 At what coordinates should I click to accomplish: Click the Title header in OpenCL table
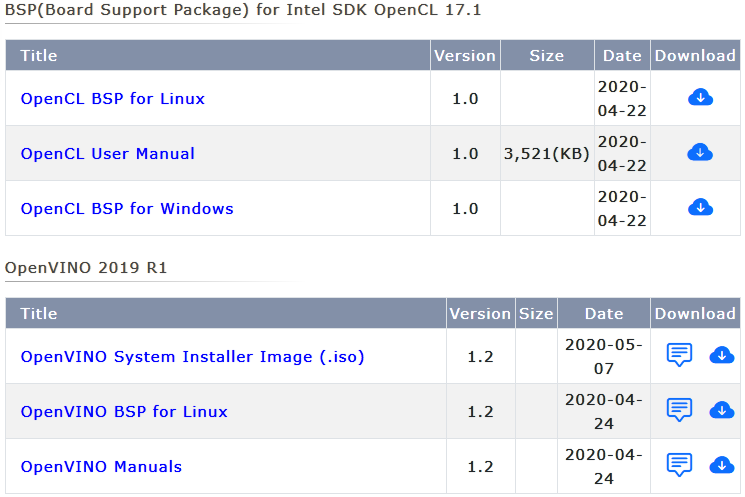(39, 56)
